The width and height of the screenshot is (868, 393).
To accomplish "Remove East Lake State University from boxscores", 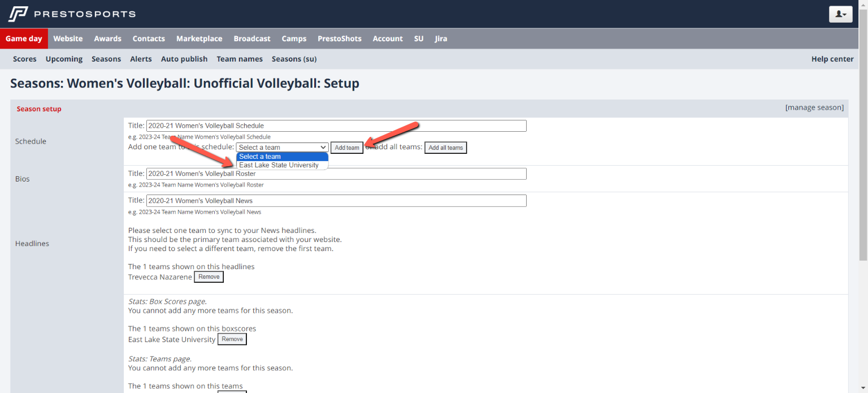I will (x=232, y=339).
